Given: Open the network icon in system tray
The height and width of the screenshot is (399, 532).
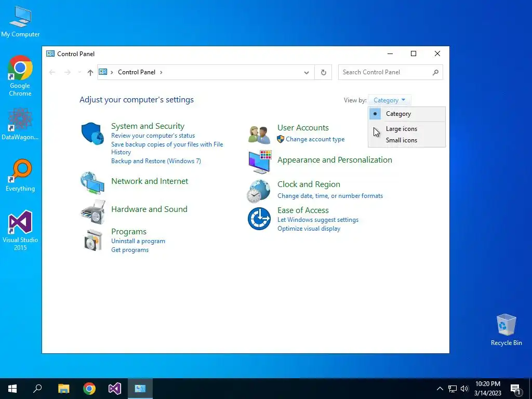Looking at the screenshot, I should [x=453, y=389].
